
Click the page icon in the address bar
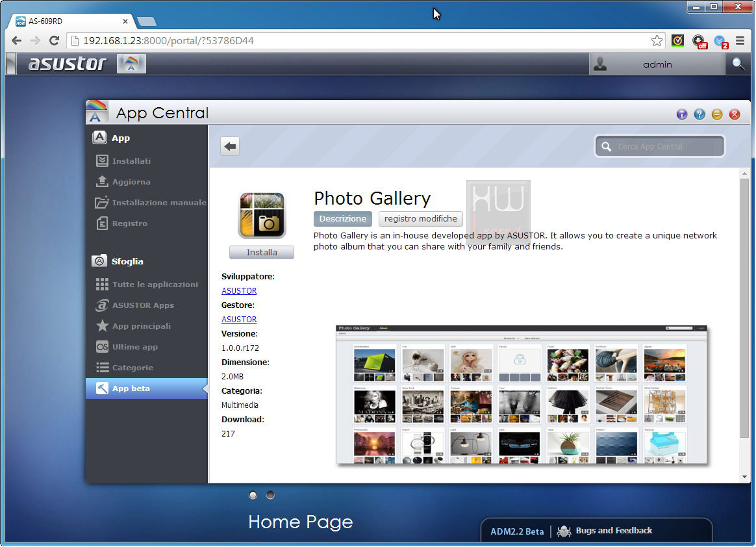tap(75, 40)
